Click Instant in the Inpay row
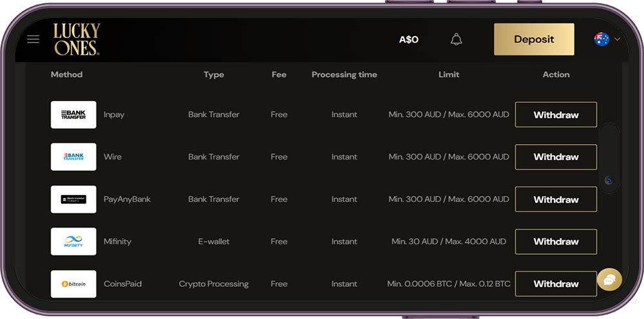 (344, 115)
